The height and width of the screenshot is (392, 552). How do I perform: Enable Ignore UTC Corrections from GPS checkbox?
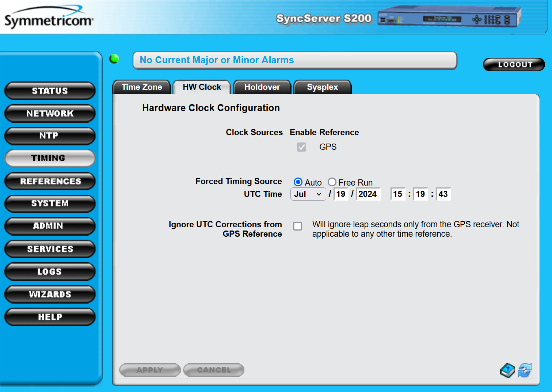298,226
